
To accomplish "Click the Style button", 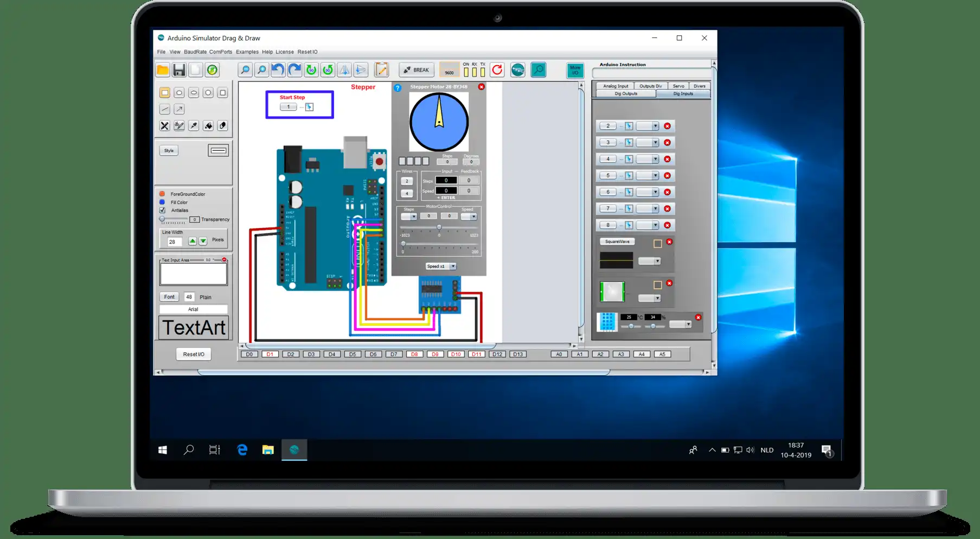I will tap(169, 151).
